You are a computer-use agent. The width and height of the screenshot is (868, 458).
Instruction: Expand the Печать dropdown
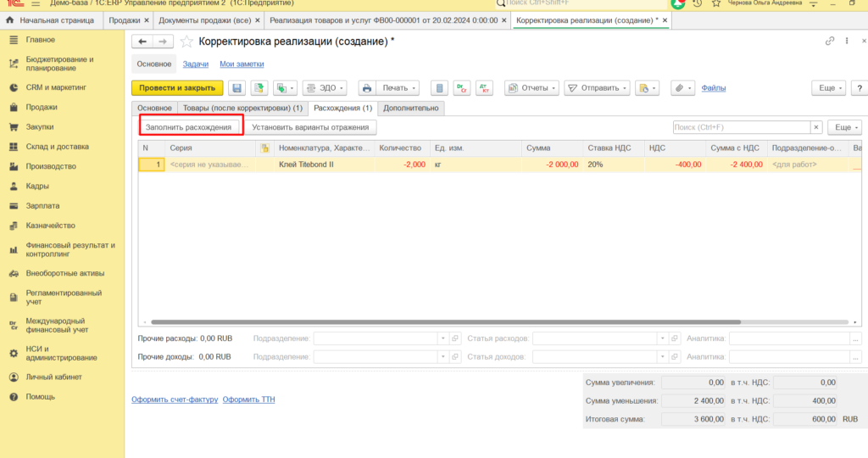coord(398,88)
